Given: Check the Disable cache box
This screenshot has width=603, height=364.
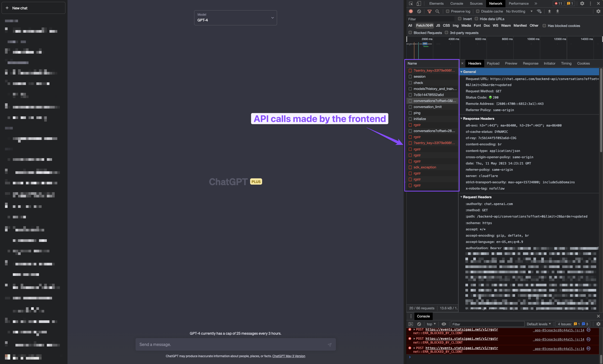Looking at the screenshot, I should pyautogui.click(x=478, y=11).
